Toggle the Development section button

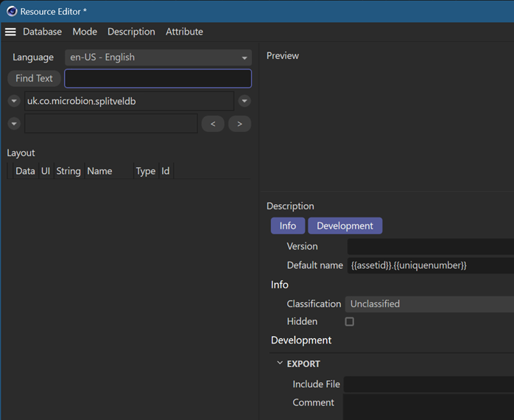[x=345, y=225]
